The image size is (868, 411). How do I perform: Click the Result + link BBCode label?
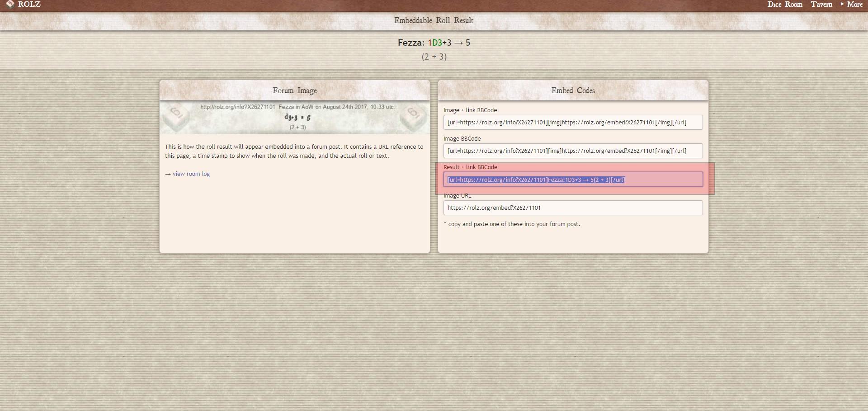coord(470,167)
